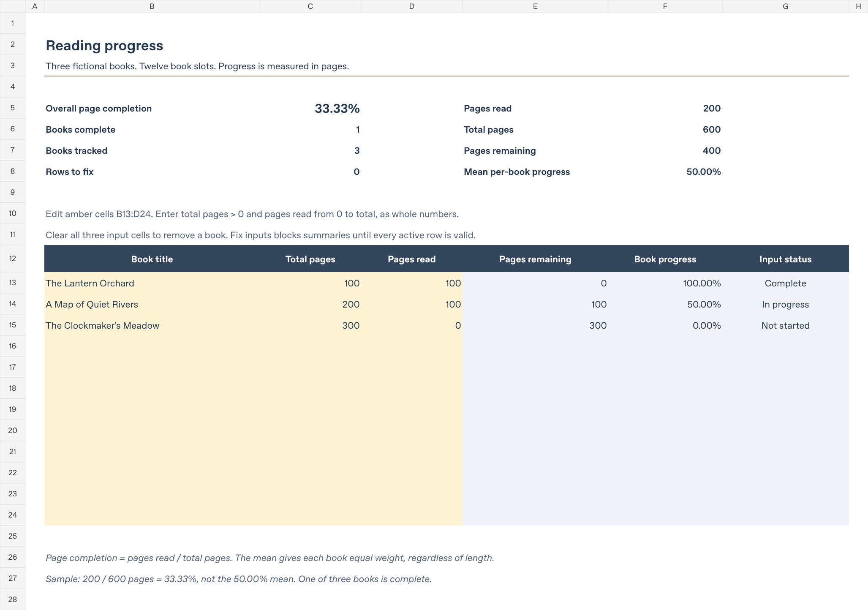Screen dimensions: 868x610
Task: Select column B header
Action: tap(152, 6)
